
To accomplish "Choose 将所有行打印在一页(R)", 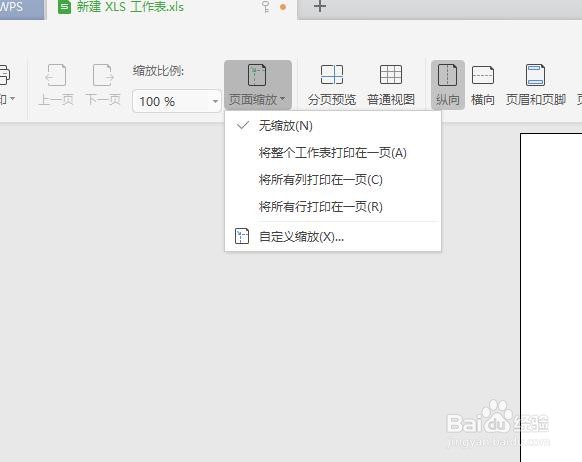I will (333, 207).
